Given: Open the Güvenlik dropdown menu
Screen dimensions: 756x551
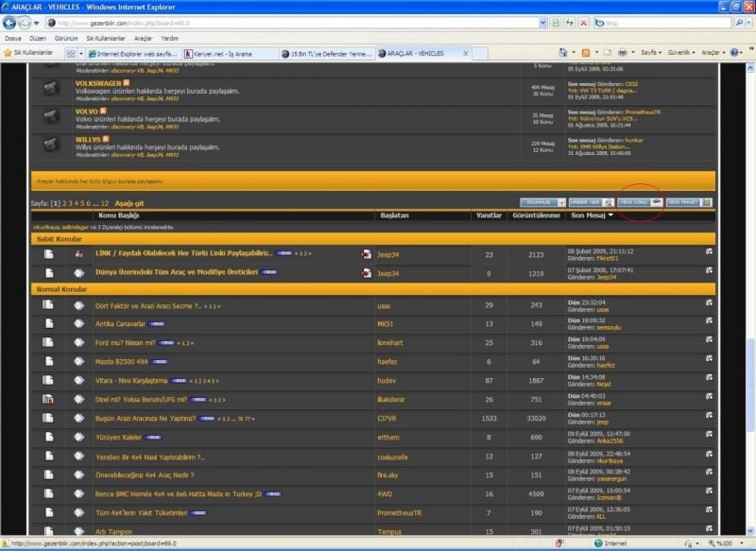Looking at the screenshot, I should 680,53.
